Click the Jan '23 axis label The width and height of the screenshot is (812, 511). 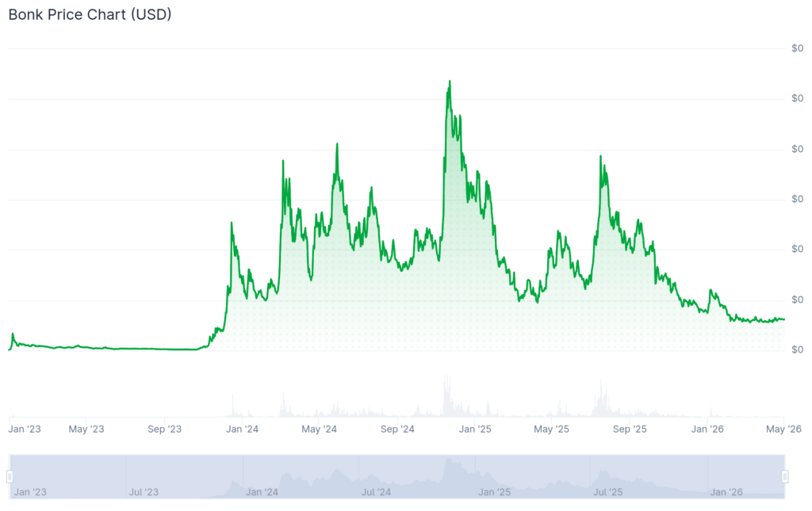25,429
